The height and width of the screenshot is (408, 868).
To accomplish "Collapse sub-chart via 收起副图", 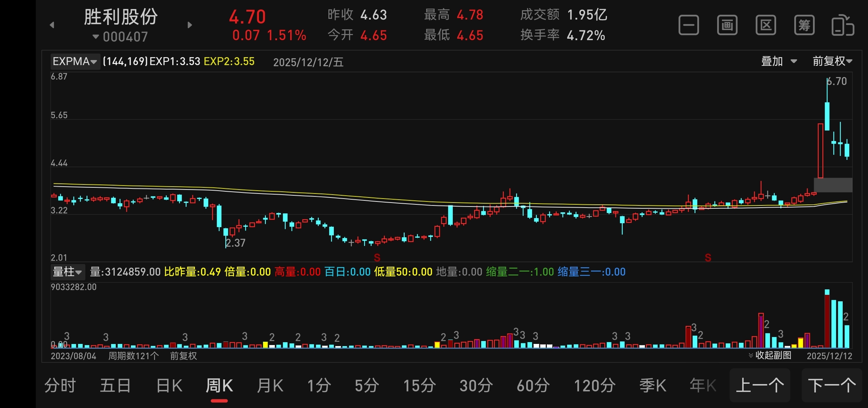I will tap(770, 355).
